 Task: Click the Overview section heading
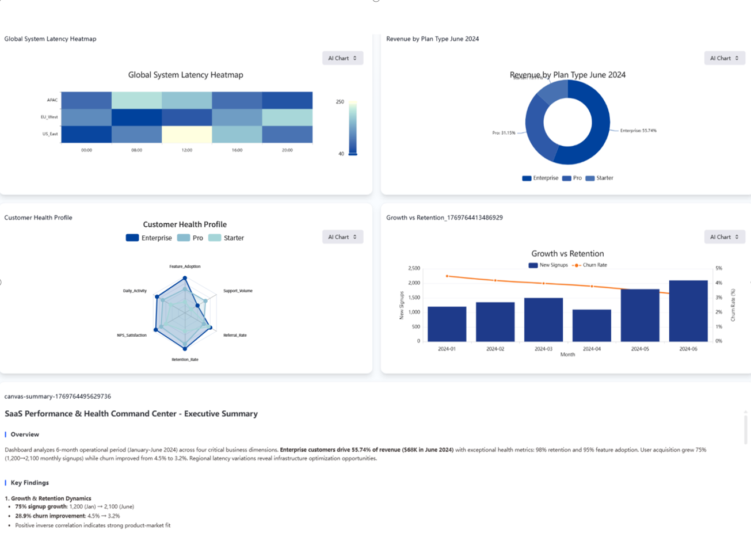click(24, 435)
